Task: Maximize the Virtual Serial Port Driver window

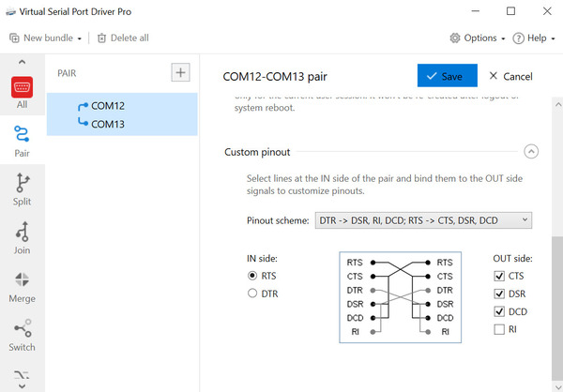Action: [x=511, y=11]
